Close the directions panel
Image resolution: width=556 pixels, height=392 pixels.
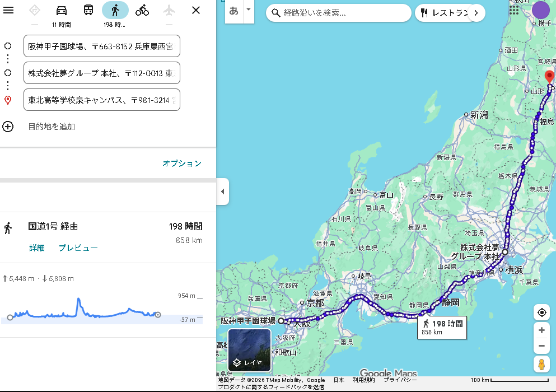pyautogui.click(x=195, y=10)
